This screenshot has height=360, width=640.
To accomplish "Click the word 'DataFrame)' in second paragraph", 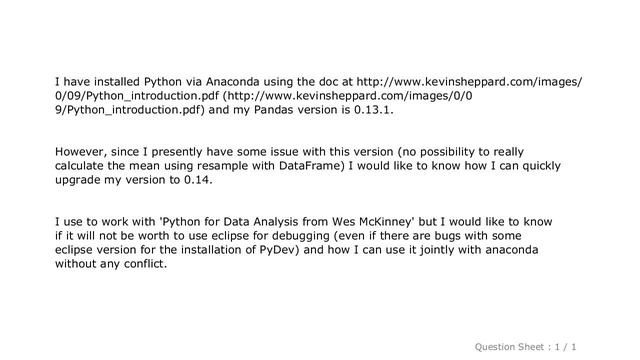I will [312, 166].
